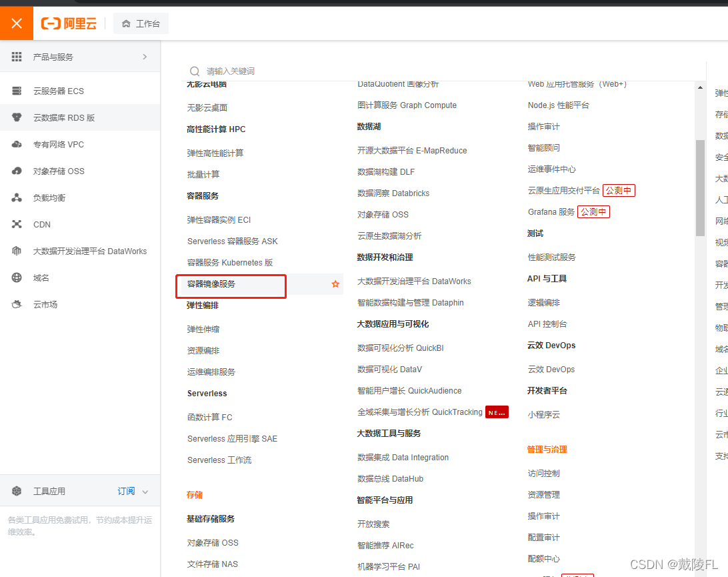
Task: Open 云服务器 ECS from the sidebar
Action: 59,91
